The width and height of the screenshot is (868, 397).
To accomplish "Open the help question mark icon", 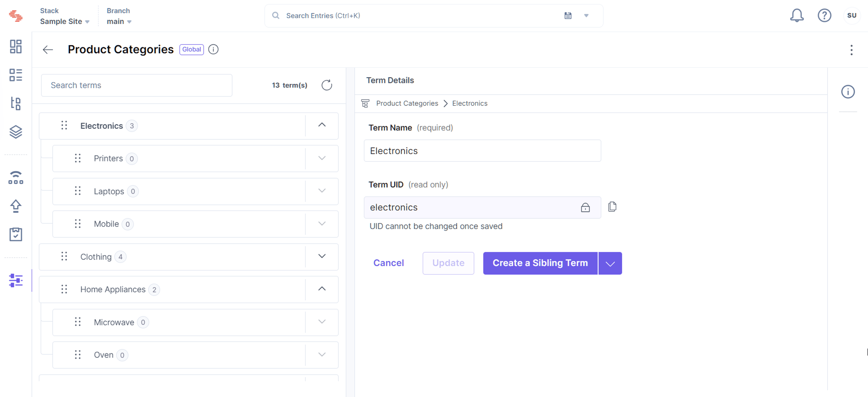I will pyautogui.click(x=824, y=16).
